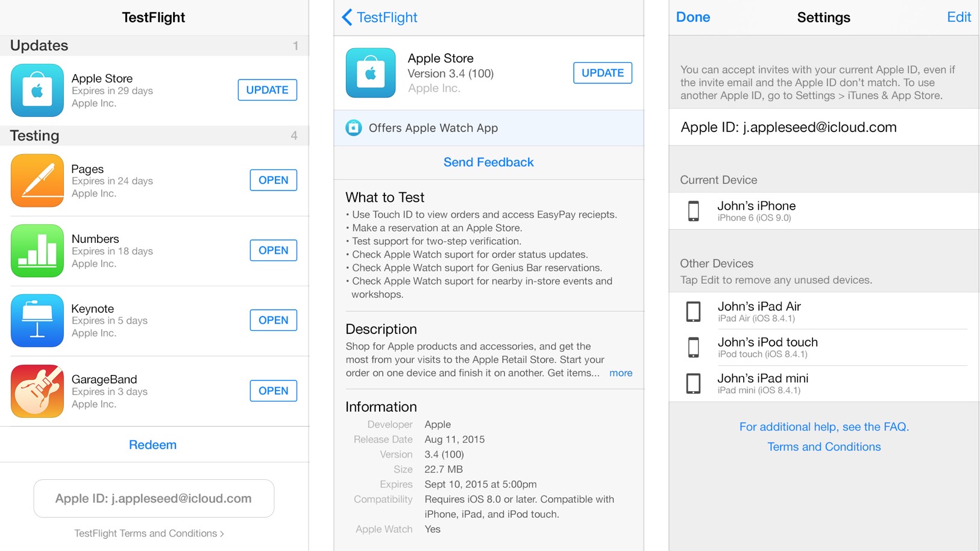Tap the 'Description' section heading
Image resolution: width=980 pixels, height=551 pixels.
(382, 329)
